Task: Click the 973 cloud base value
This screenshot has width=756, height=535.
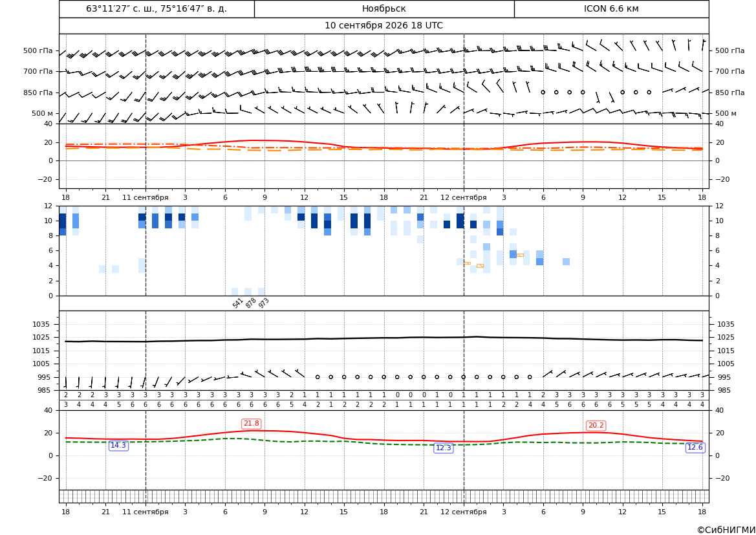Action: [x=264, y=303]
